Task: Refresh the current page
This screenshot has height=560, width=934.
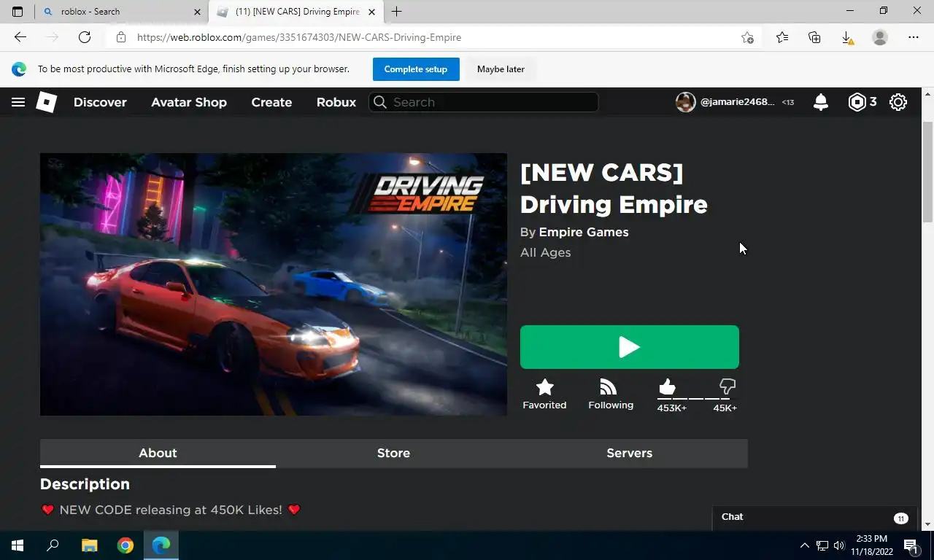Action: pyautogui.click(x=85, y=37)
